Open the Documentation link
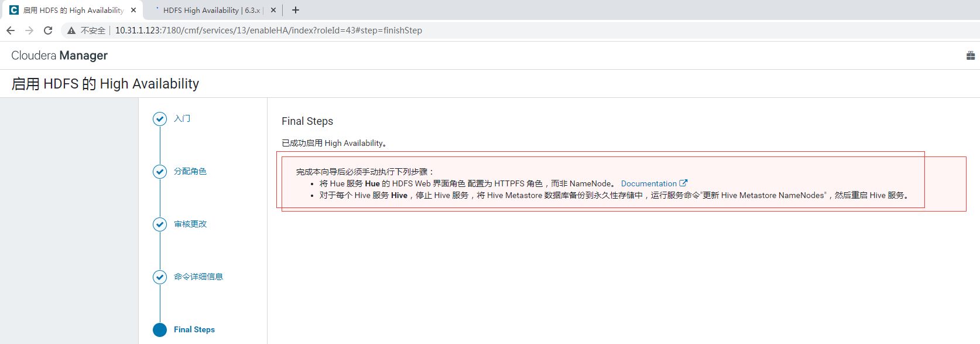Image resolution: width=980 pixels, height=344 pixels. pyautogui.click(x=649, y=183)
